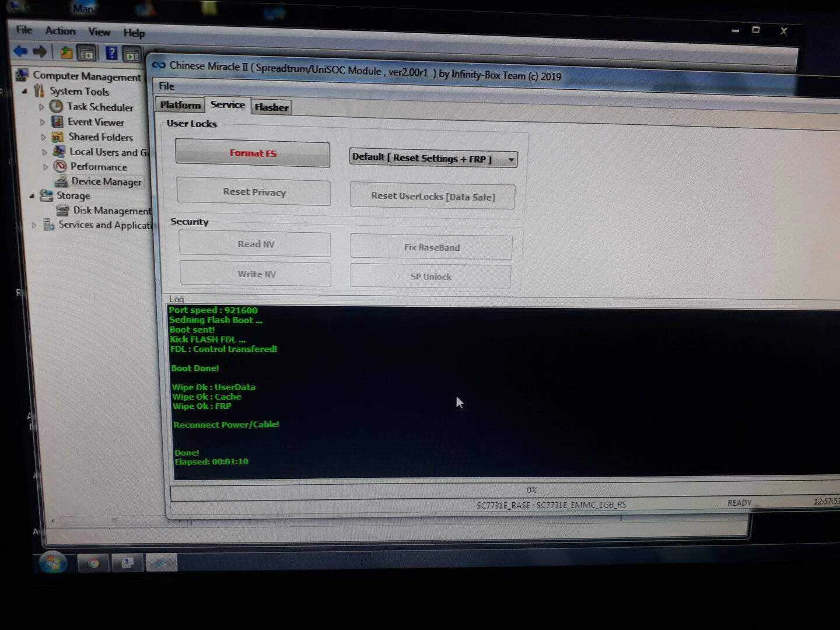
Task: Open the Windows Start menu orb
Action: (x=52, y=562)
